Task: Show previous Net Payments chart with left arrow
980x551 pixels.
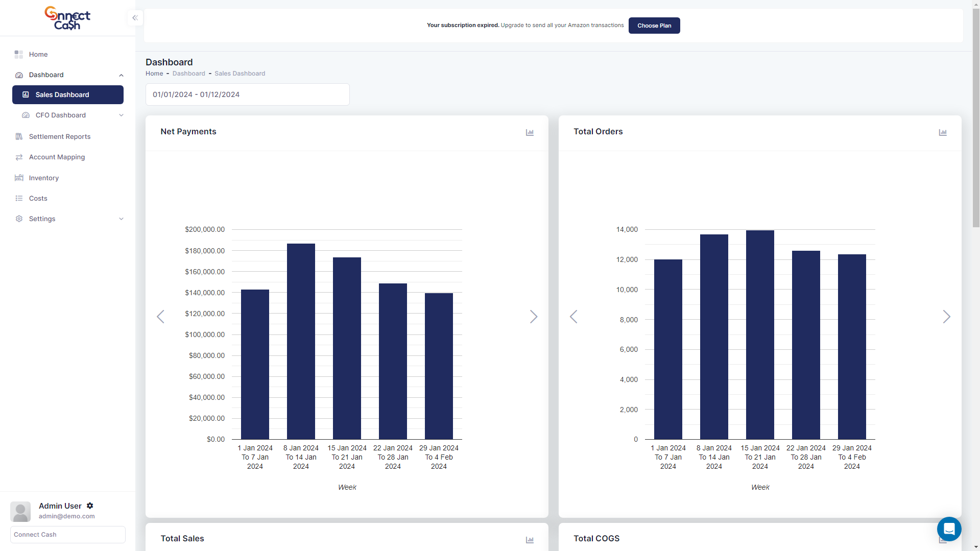Action: tap(160, 317)
